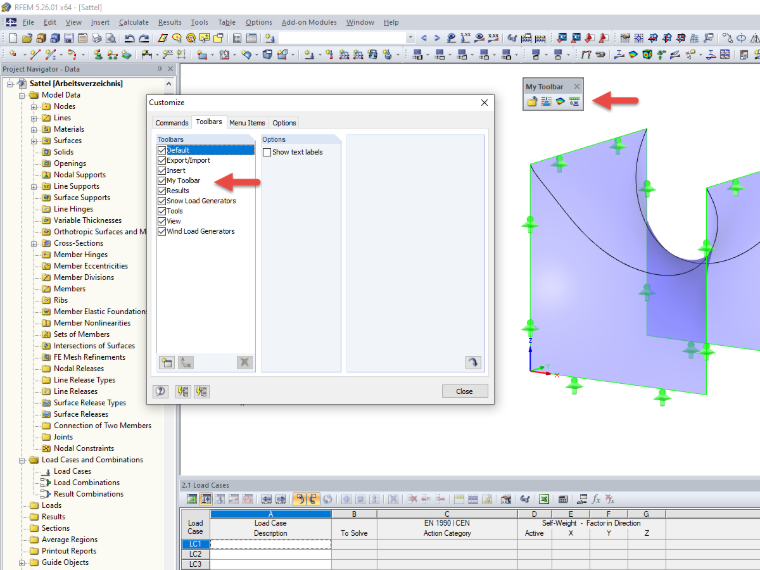Toggle the My Toolbar checkbox
Viewport: 760px width, 570px height.
(x=162, y=181)
